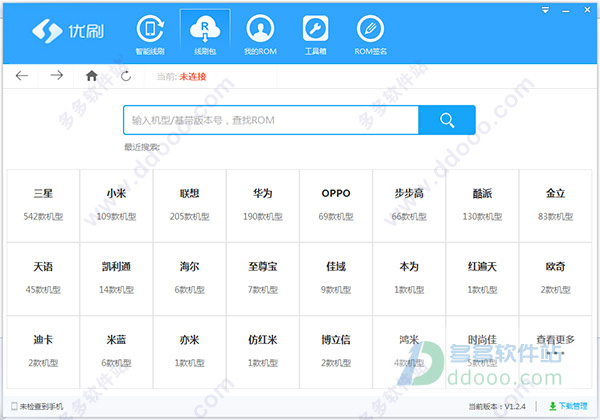Open the ROM签名 pen icon
The image size is (600, 420).
[x=370, y=29]
